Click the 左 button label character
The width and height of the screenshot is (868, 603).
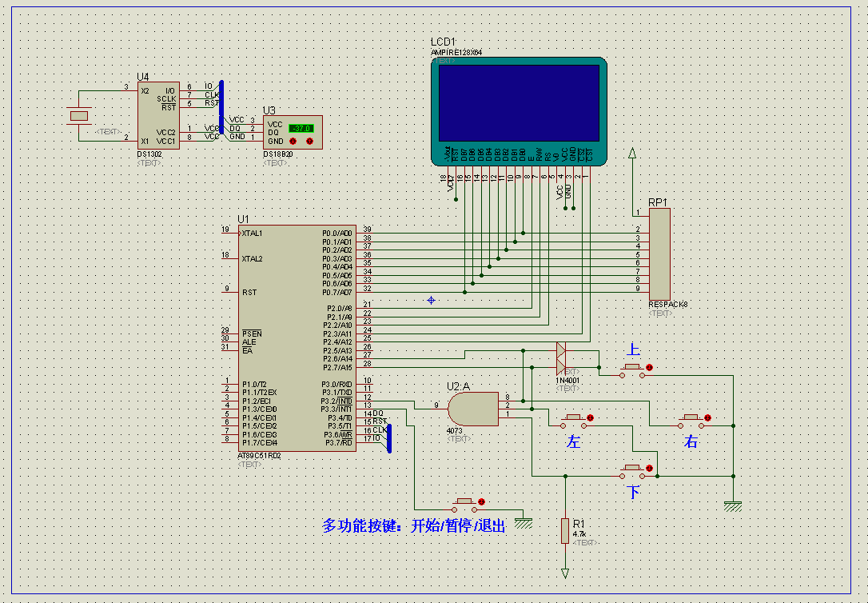point(573,441)
